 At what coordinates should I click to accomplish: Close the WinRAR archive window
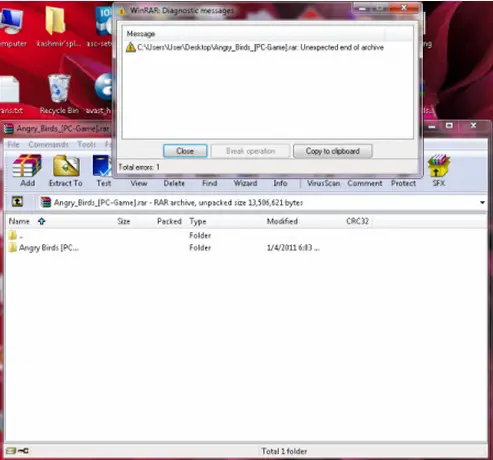[473, 125]
